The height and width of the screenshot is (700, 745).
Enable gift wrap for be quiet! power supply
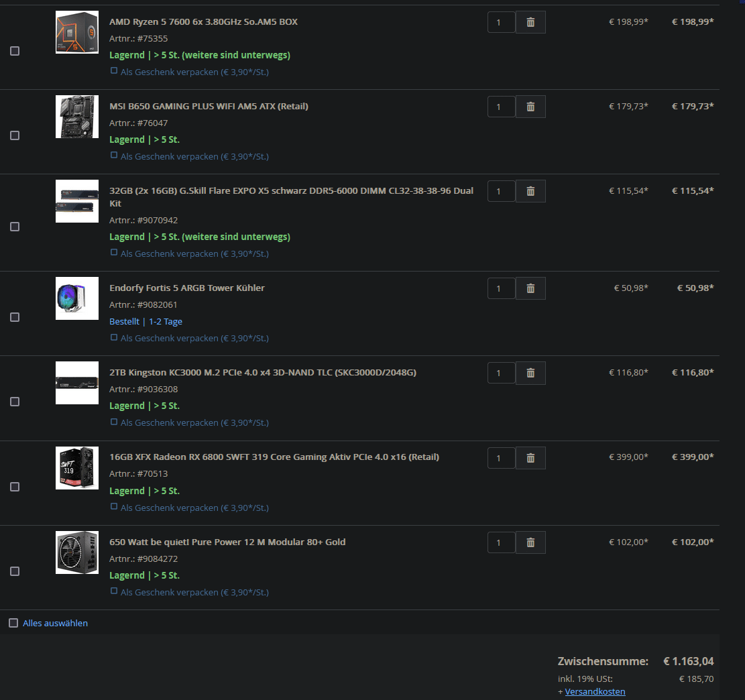(114, 591)
